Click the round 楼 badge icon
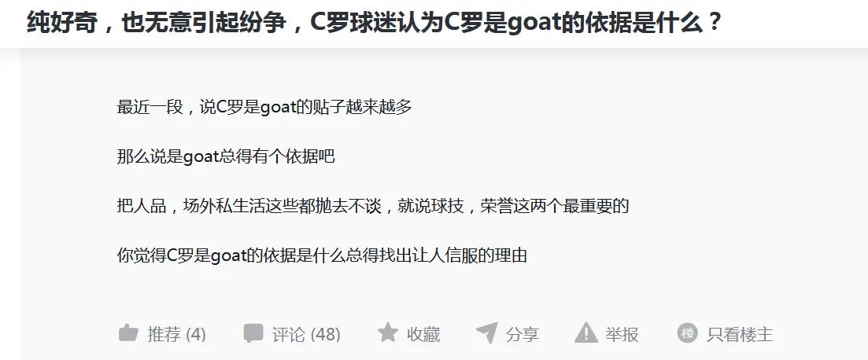 point(688,333)
